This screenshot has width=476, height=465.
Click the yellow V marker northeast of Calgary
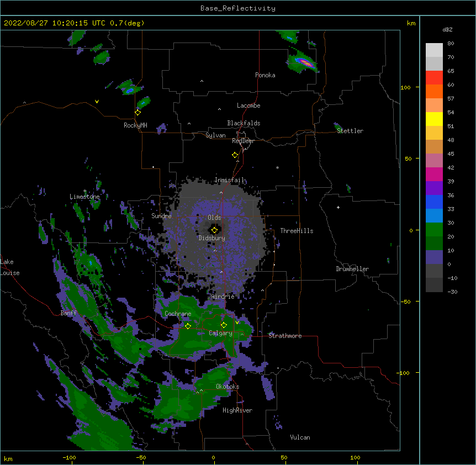pos(237,323)
